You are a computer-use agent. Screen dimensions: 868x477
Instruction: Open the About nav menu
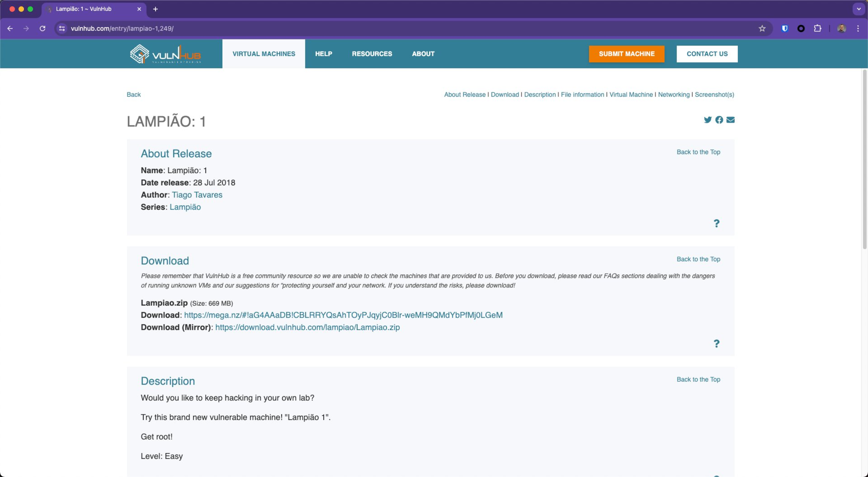pyautogui.click(x=423, y=54)
